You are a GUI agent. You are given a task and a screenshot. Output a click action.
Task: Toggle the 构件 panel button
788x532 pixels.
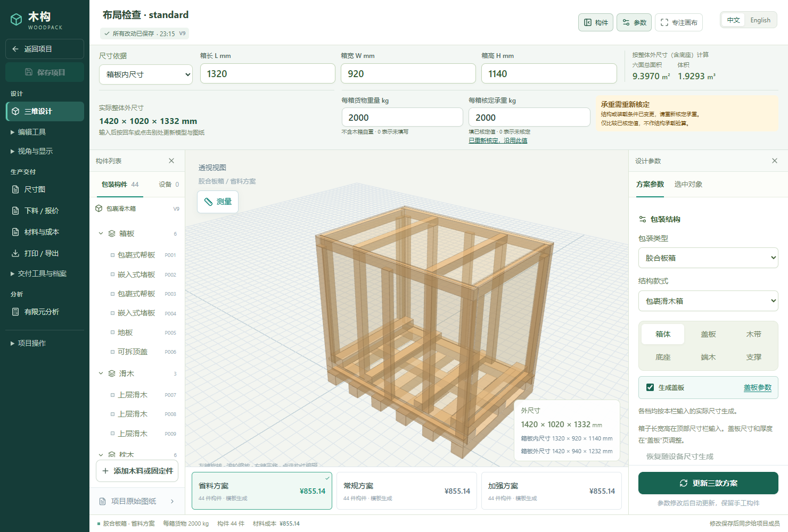pyautogui.click(x=596, y=22)
